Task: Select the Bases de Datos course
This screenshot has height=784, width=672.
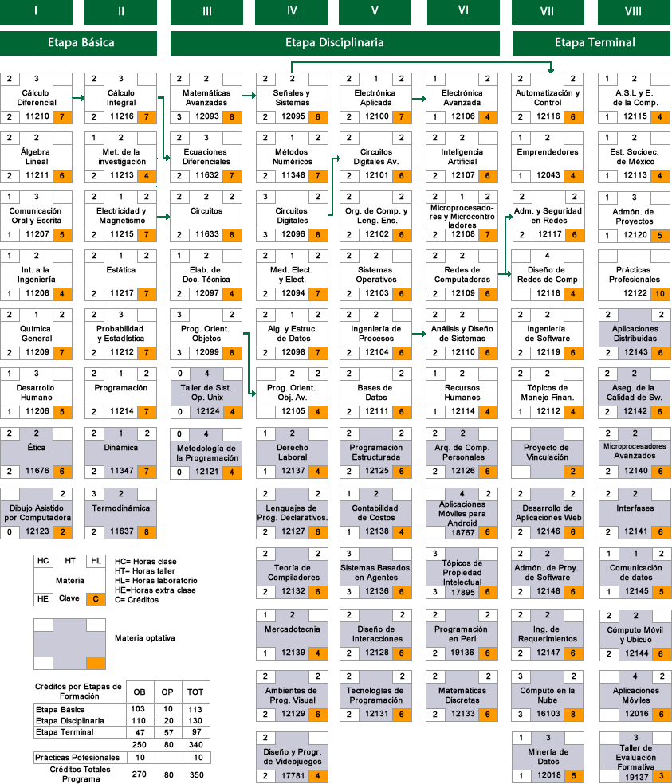Action: [x=375, y=394]
